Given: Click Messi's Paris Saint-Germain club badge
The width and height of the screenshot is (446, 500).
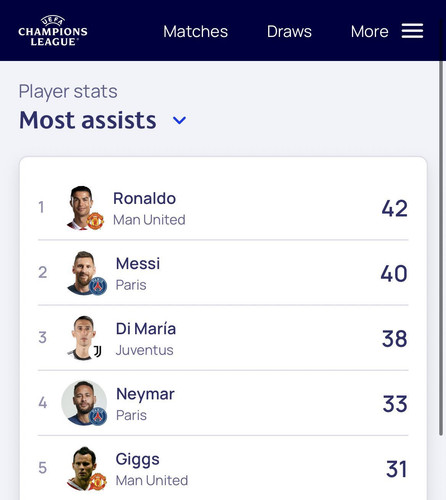Looking at the screenshot, I should pyautogui.click(x=98, y=286).
